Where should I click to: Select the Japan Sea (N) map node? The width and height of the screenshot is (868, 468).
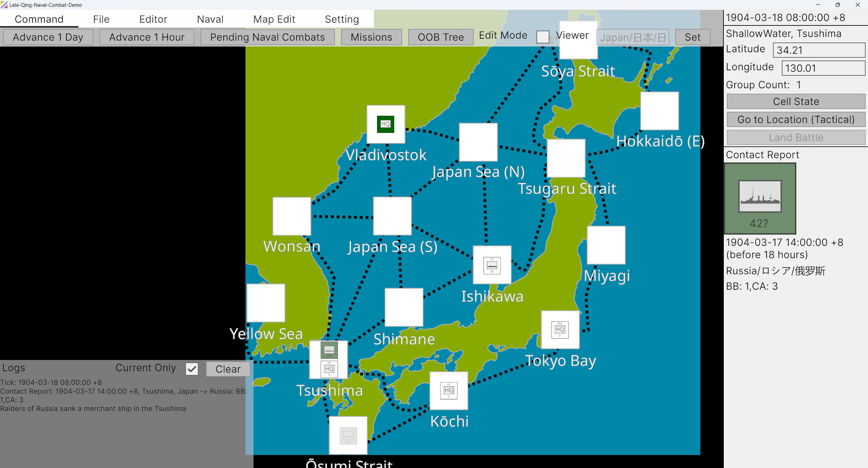click(x=478, y=142)
